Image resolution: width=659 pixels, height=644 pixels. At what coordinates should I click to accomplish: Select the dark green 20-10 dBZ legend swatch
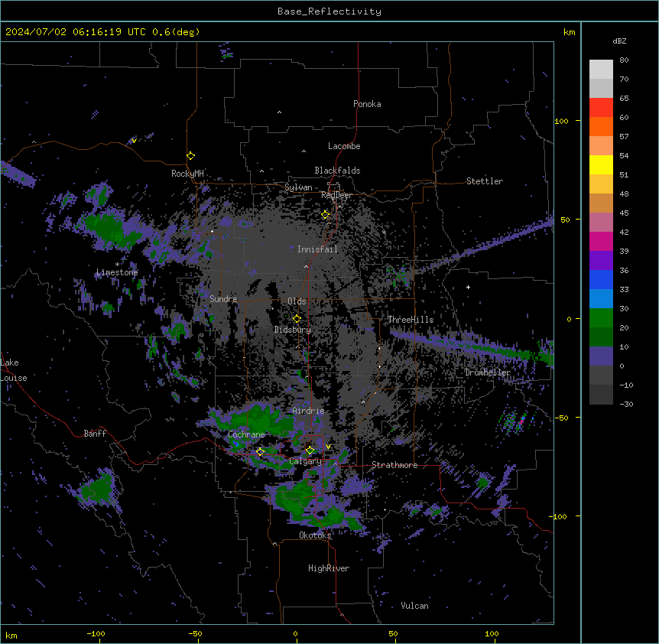click(601, 337)
